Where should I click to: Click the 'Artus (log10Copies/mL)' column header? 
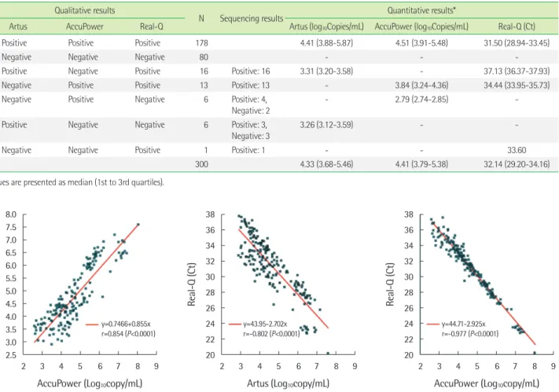pos(326,27)
